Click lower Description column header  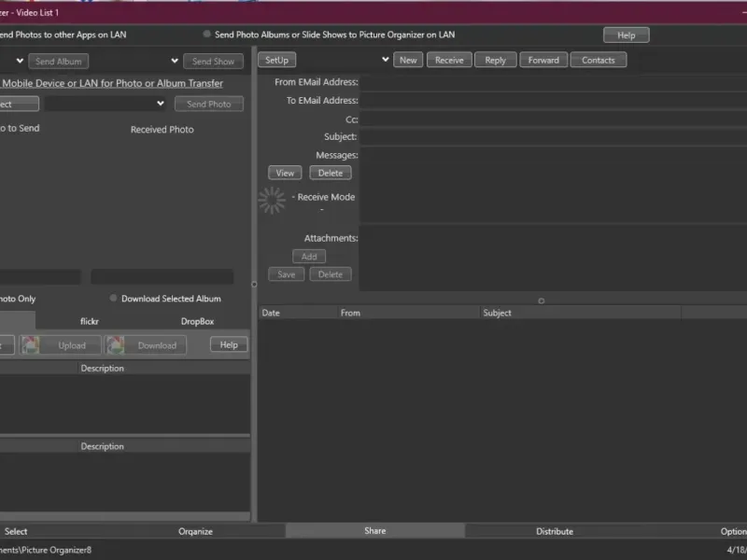point(164,446)
